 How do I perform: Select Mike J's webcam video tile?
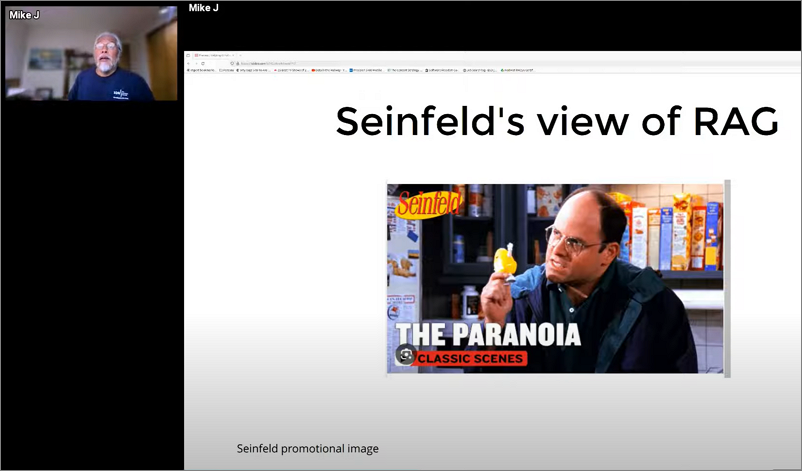tap(91, 53)
